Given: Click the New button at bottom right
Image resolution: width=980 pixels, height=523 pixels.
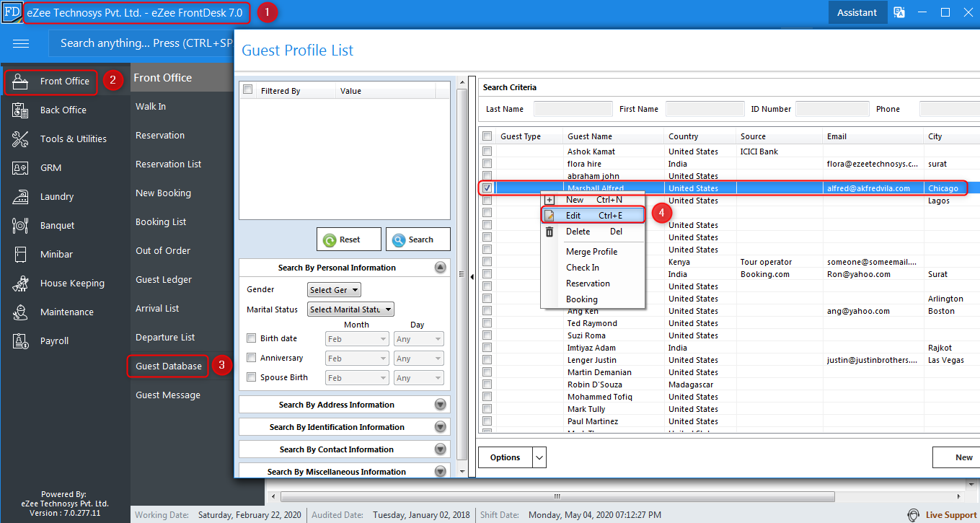Looking at the screenshot, I should 957,457.
